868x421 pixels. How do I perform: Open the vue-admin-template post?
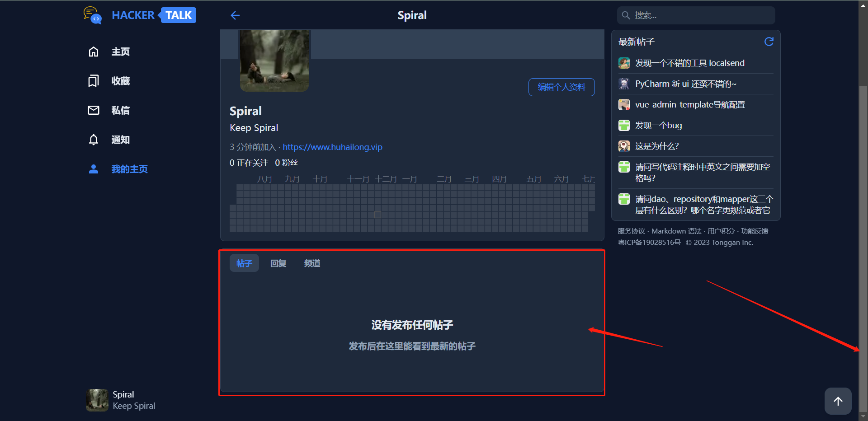tap(690, 105)
